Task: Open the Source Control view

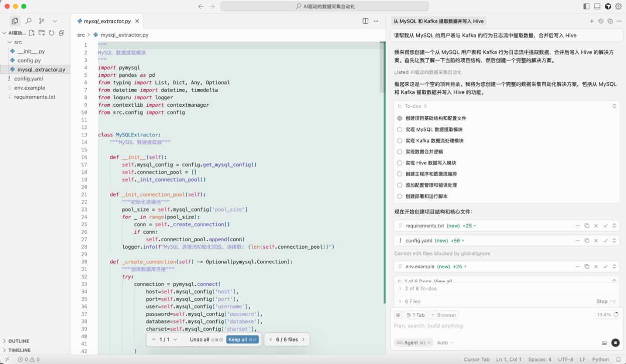Action: click(42, 21)
